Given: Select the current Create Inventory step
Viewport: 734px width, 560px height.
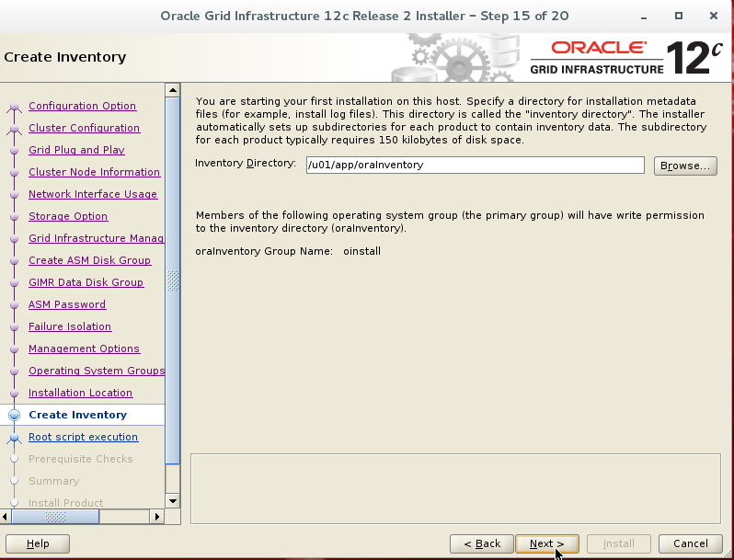Looking at the screenshot, I should [x=77, y=415].
